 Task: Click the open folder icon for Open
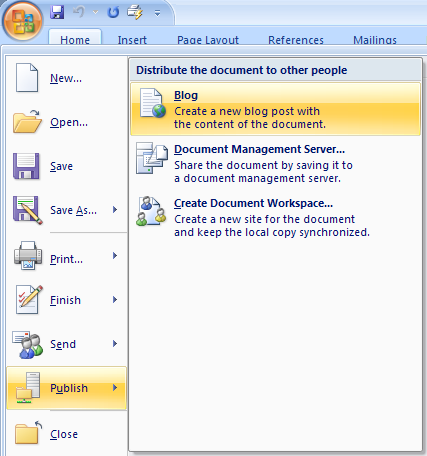[x=27, y=121]
